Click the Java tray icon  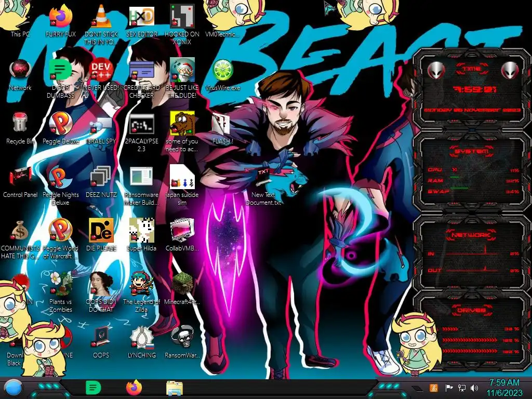click(434, 388)
